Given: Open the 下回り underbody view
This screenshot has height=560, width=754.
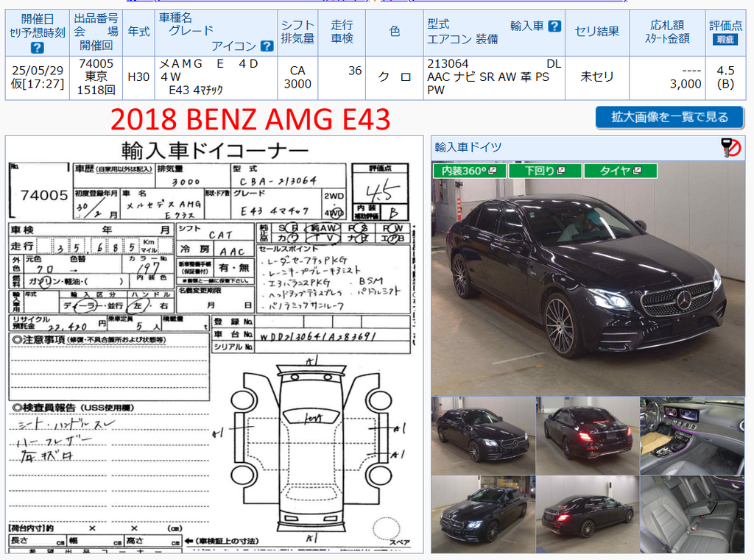Looking at the screenshot, I should [545, 171].
